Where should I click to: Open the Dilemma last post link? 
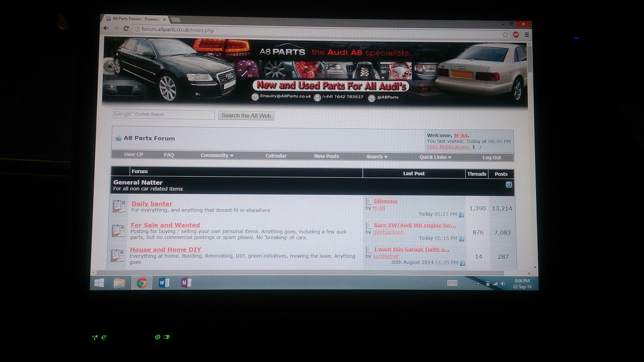click(x=385, y=201)
